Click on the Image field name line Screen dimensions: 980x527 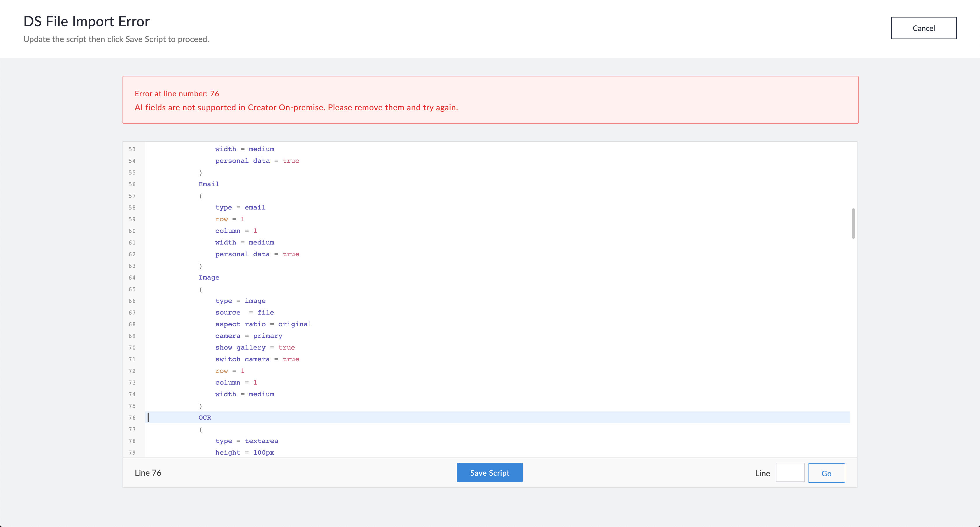(x=209, y=278)
